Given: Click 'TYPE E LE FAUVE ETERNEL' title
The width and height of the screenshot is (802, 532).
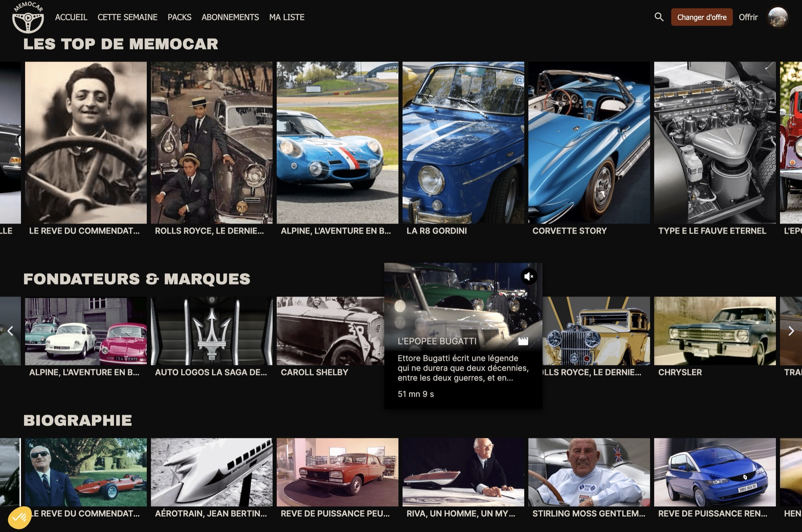Looking at the screenshot, I should 712,231.
